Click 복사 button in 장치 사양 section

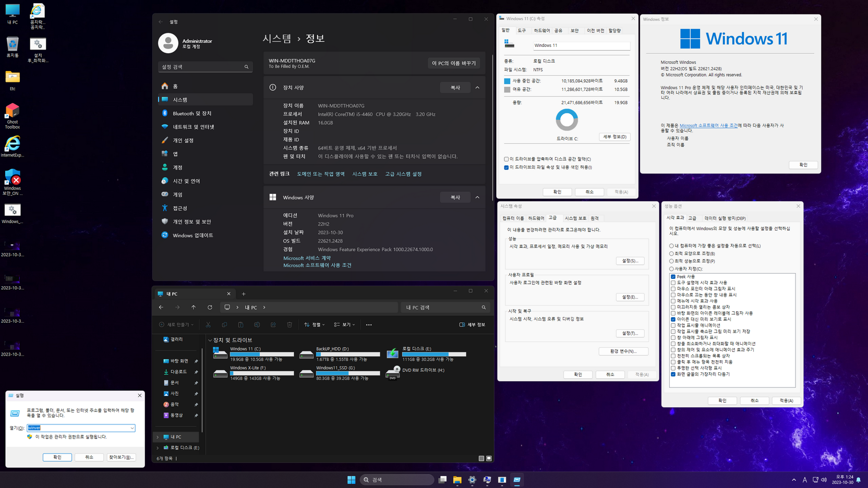pyautogui.click(x=455, y=88)
